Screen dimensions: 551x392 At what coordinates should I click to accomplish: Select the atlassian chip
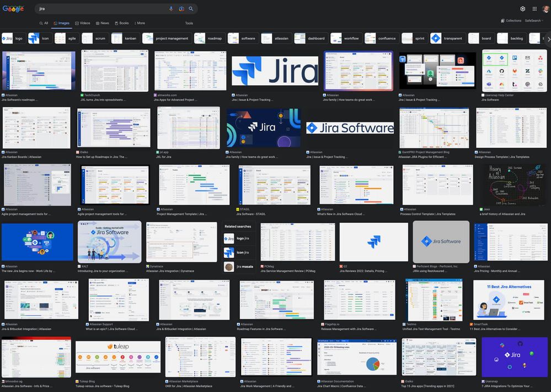(x=276, y=38)
